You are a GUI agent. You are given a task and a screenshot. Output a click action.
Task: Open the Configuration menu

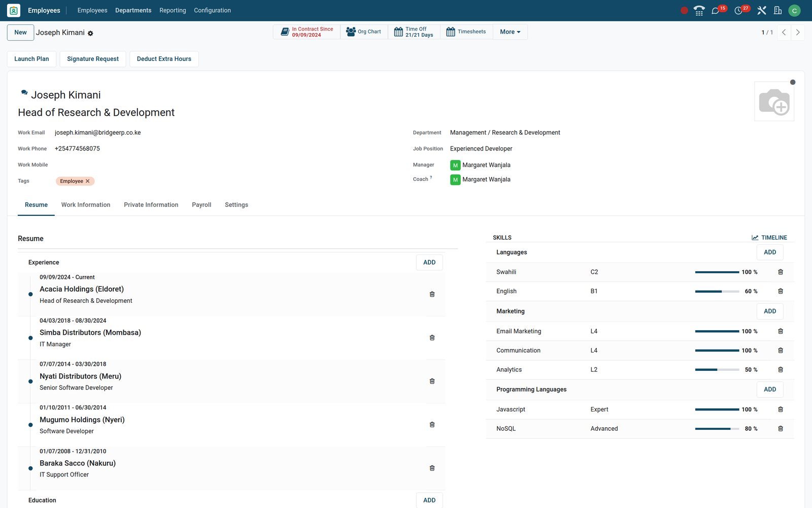(x=212, y=10)
